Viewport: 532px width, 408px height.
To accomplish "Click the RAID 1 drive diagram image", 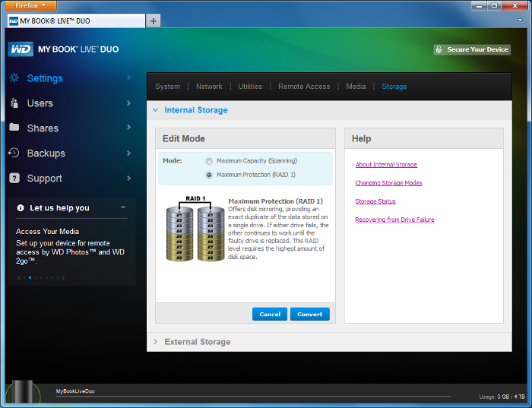I will click(x=195, y=228).
